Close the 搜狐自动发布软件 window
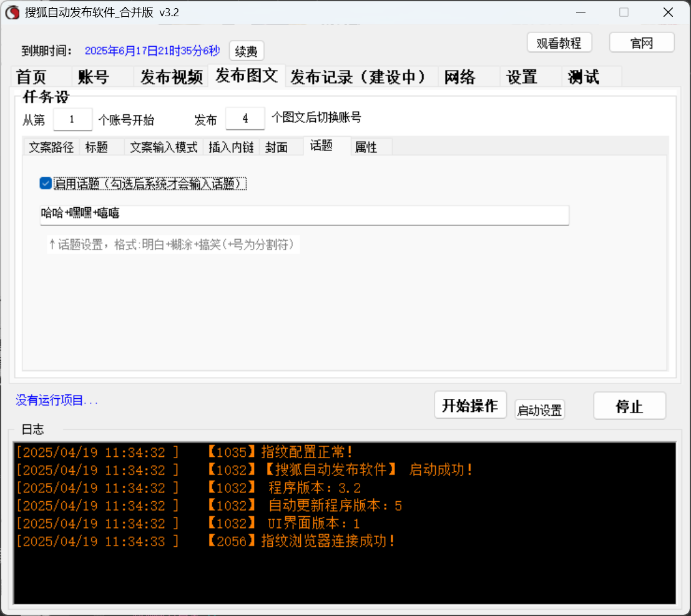691x616 pixels. [x=668, y=12]
